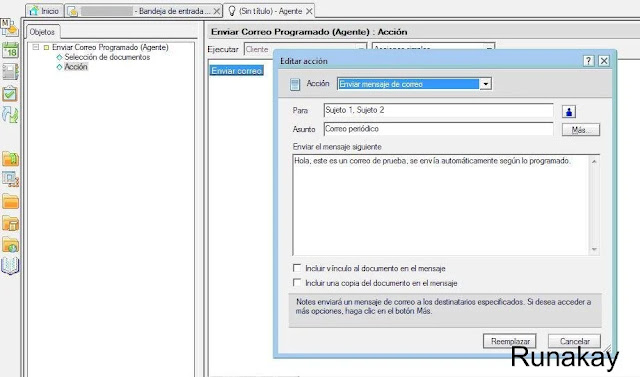Image resolution: width=640 pixels, height=377 pixels.
Task: Open the Applications workspace sidebar icon
Action: (10, 179)
